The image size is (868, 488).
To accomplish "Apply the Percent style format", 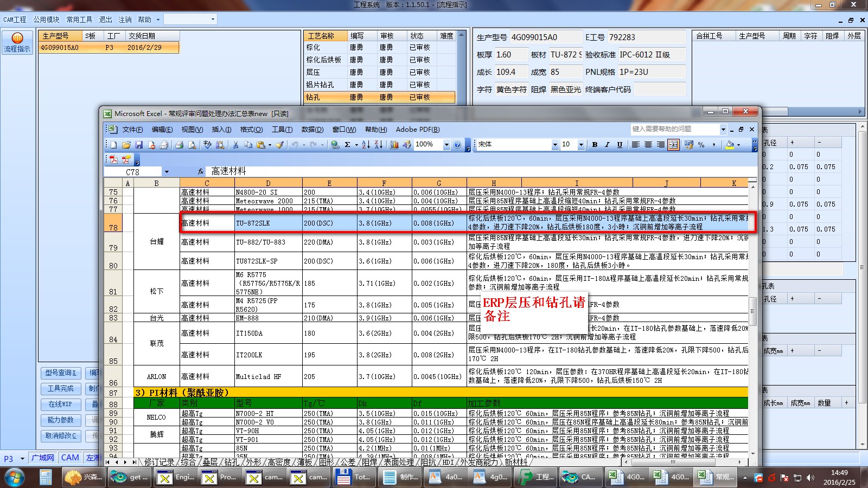I will coord(701,145).
